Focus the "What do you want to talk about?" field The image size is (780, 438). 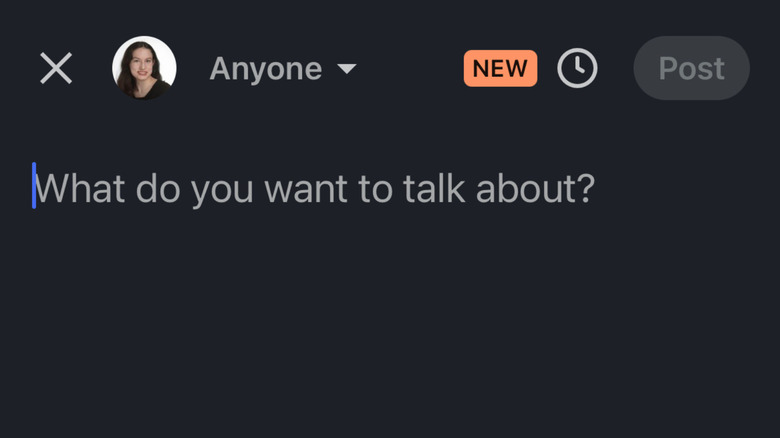coord(315,188)
